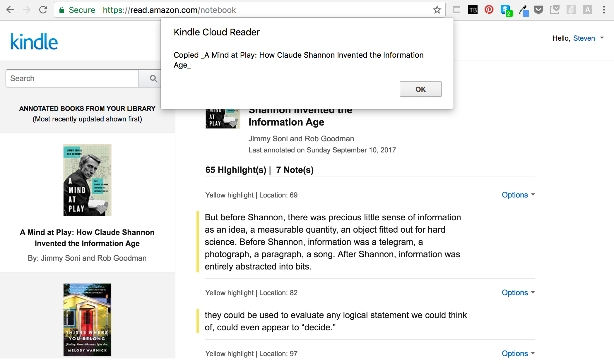
Task: Go back to previous page
Action: (10, 10)
